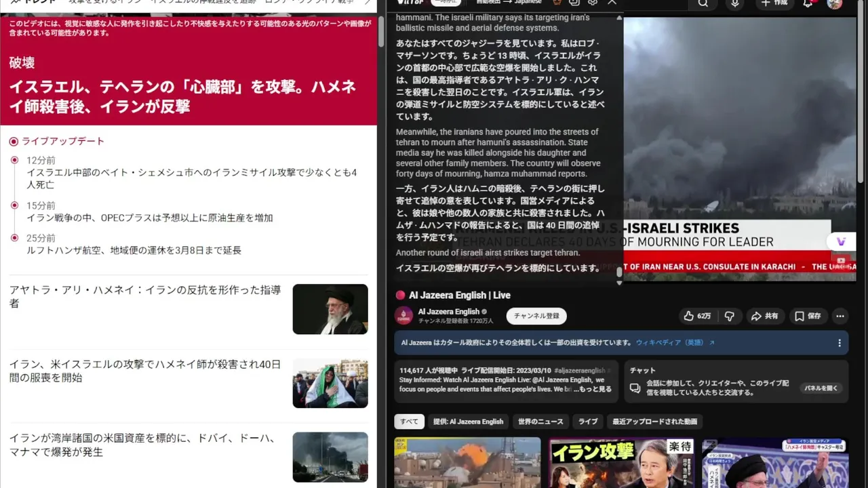Viewport: 868px width, 488px height.
Task: Click the 一時停止 pause button in overlay
Action: point(446,2)
